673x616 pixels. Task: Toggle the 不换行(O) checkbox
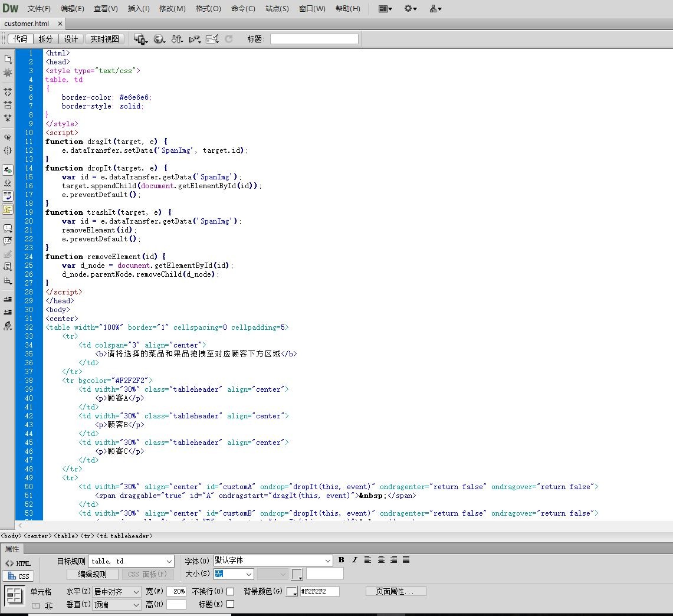click(x=231, y=592)
